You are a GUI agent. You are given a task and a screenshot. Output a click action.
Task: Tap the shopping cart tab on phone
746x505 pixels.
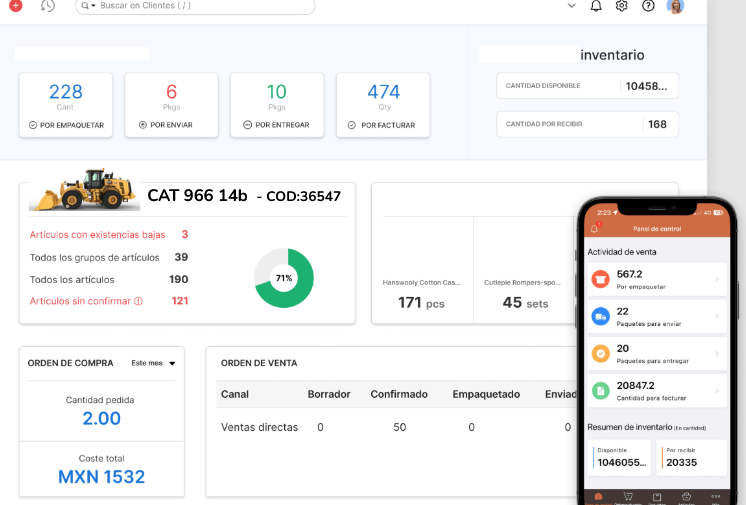(x=628, y=496)
